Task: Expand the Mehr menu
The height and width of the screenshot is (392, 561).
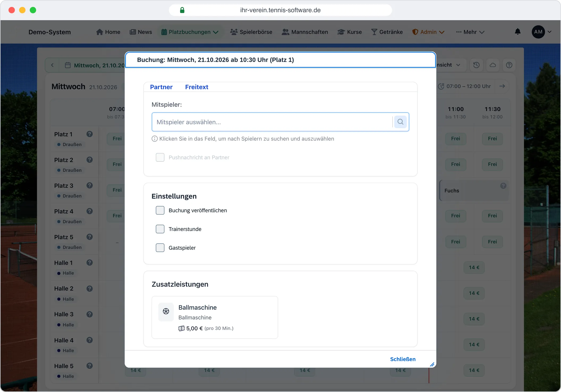Action: (470, 32)
